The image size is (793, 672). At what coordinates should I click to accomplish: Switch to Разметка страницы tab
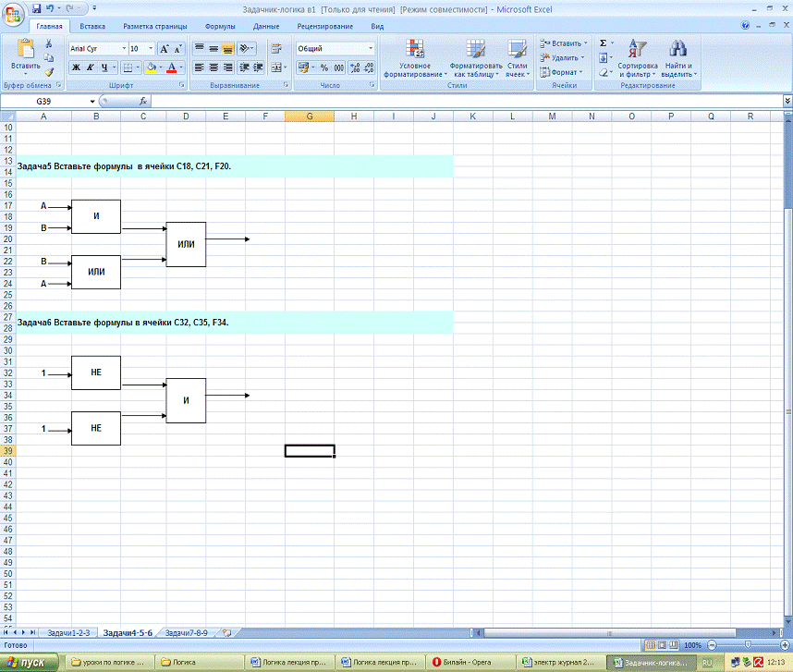[x=154, y=26]
